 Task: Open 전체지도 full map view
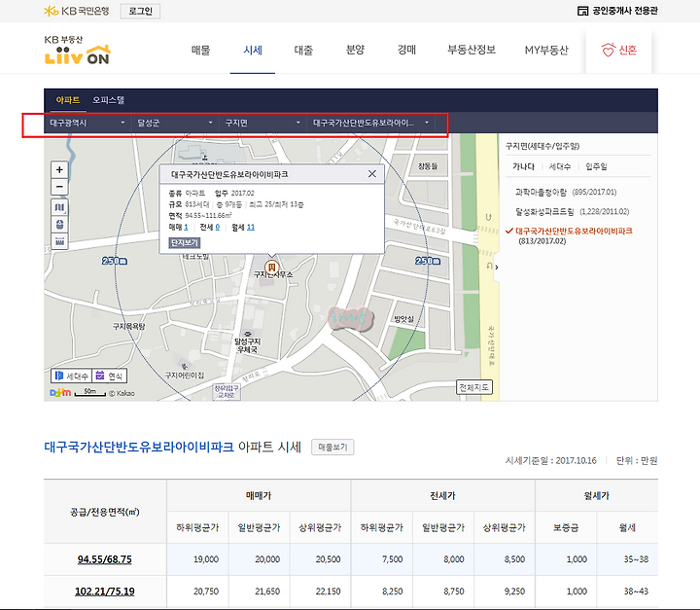(474, 387)
